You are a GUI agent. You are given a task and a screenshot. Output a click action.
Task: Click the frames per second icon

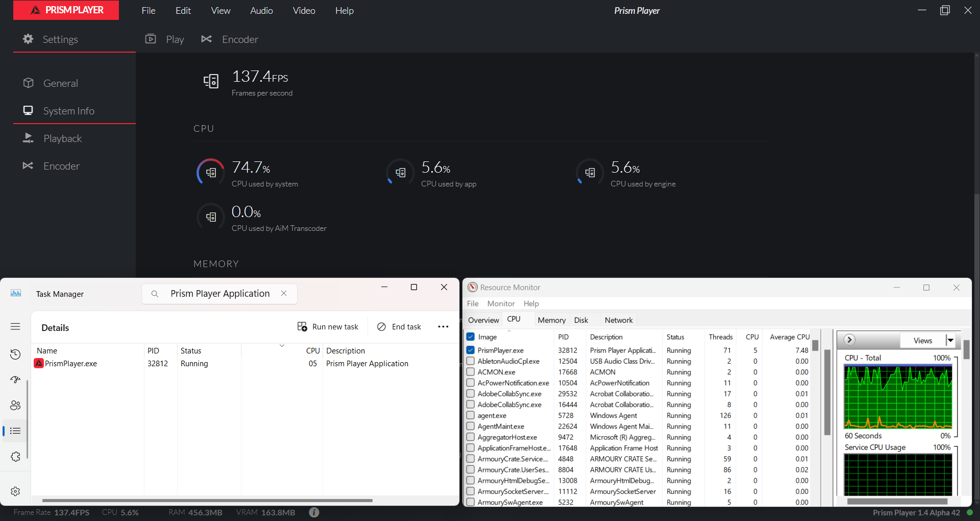[x=211, y=81]
